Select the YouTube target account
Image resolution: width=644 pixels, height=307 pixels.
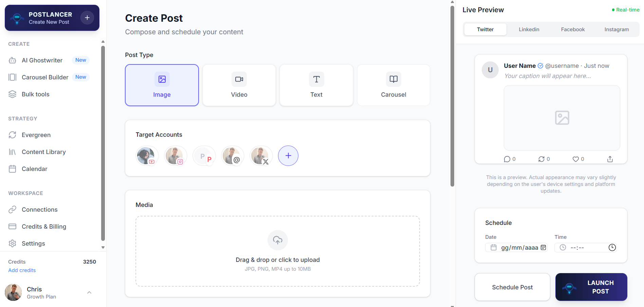click(x=147, y=156)
